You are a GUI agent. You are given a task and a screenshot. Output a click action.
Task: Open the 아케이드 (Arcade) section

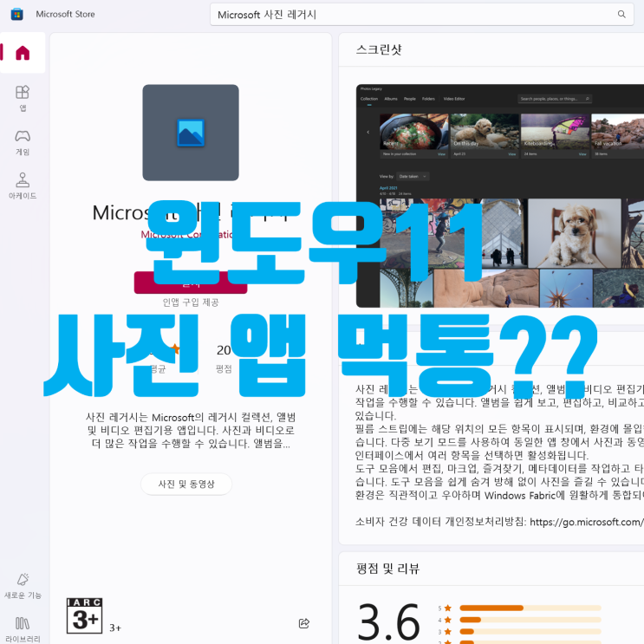[x=23, y=186]
